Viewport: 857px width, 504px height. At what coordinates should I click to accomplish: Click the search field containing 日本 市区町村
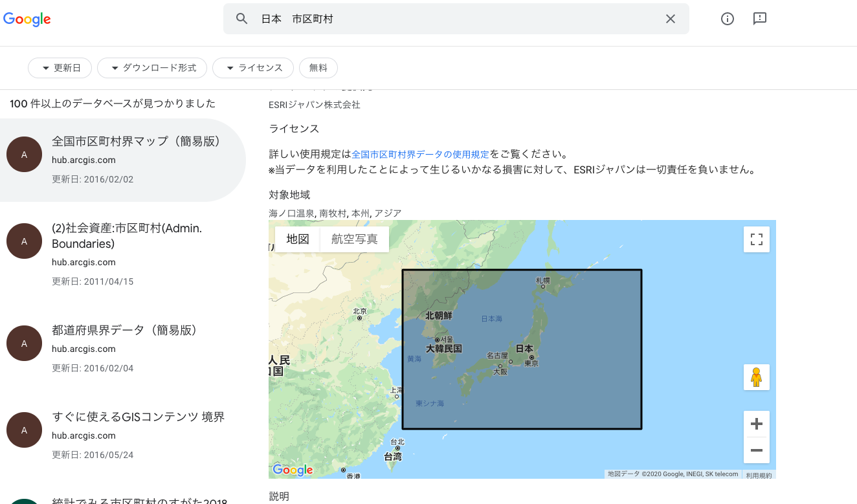[456, 19]
